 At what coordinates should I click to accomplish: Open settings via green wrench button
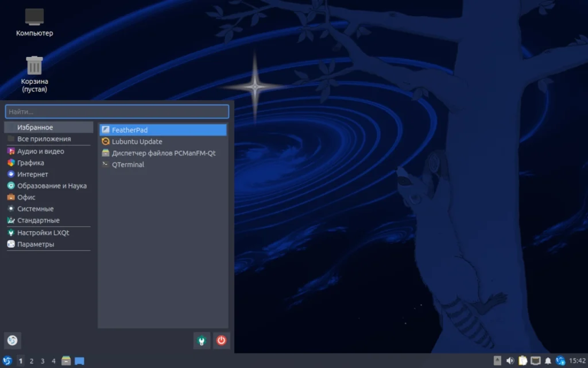tap(202, 340)
